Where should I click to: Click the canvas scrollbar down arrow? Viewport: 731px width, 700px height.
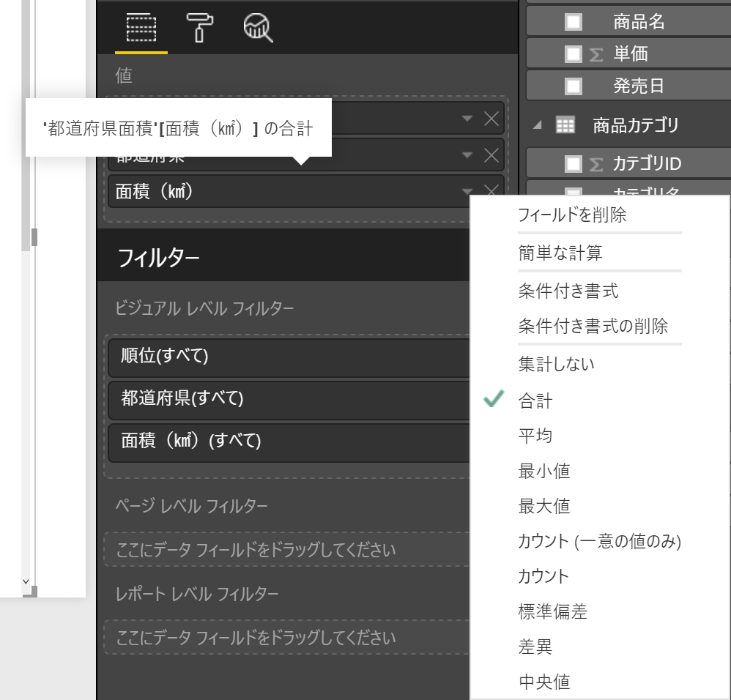pyautogui.click(x=26, y=581)
